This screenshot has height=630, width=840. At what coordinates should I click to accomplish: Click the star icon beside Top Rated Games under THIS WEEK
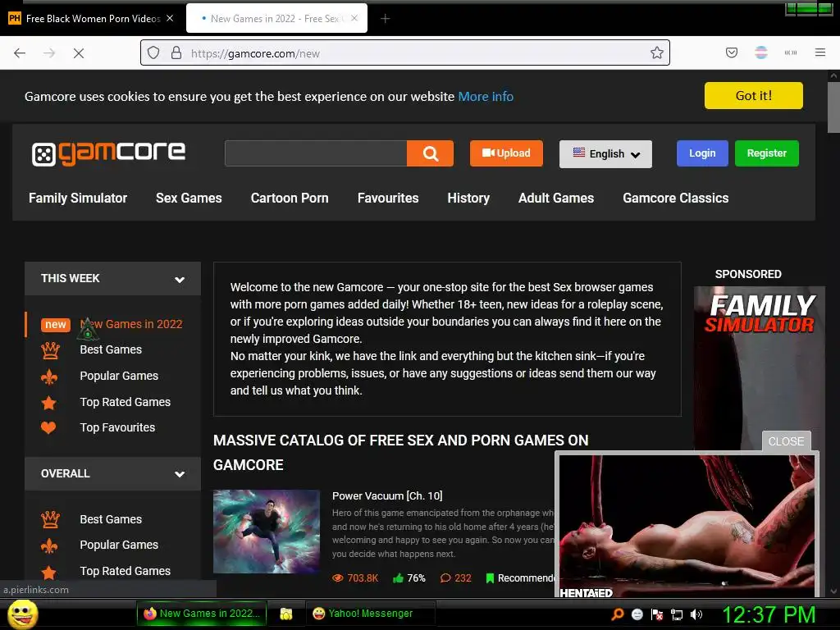(x=48, y=402)
